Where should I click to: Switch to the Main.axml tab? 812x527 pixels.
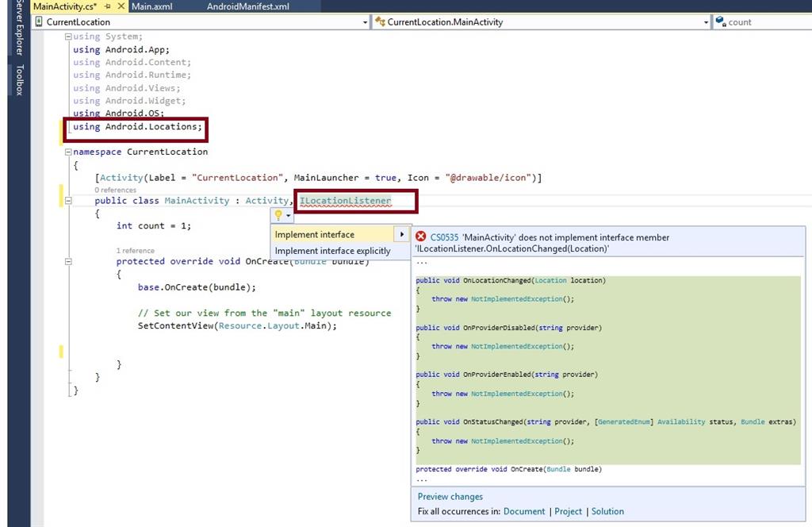[x=152, y=6]
